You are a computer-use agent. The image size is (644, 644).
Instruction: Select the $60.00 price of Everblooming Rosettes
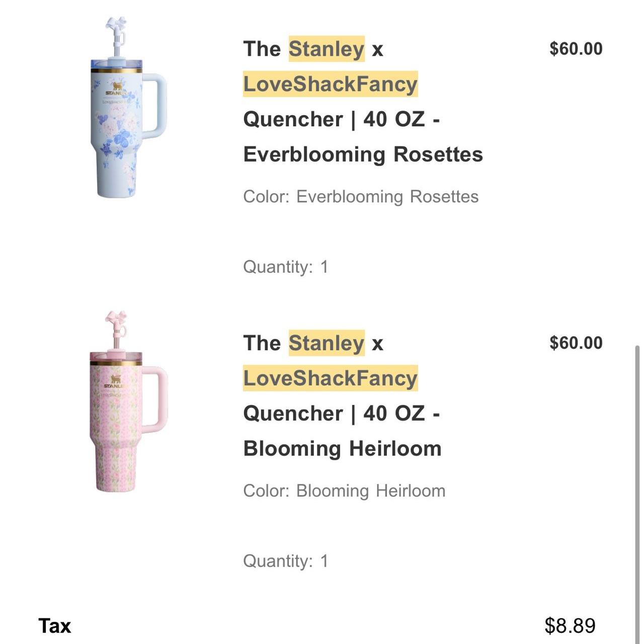coord(576,49)
